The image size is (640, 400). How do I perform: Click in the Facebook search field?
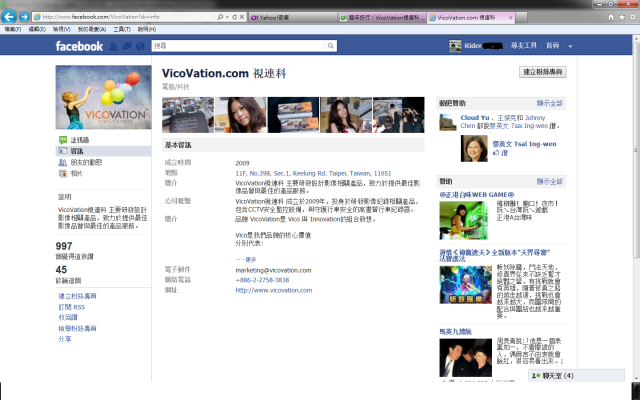point(238,46)
